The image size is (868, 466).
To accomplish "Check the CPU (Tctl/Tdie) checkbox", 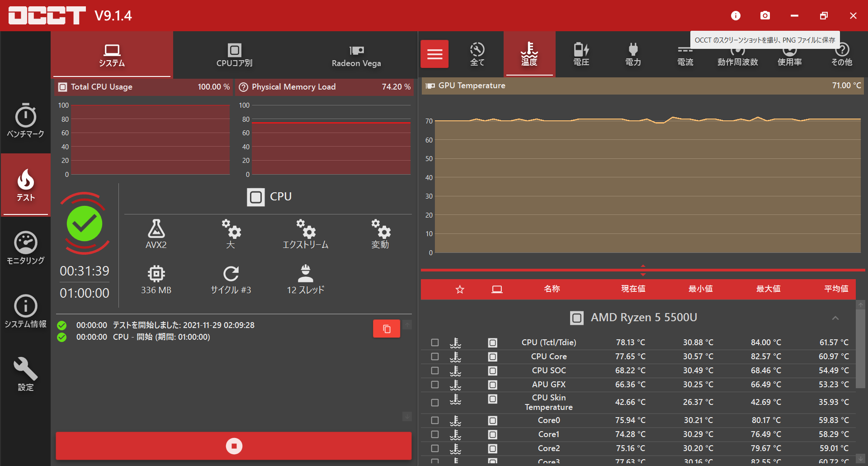I will pyautogui.click(x=435, y=342).
